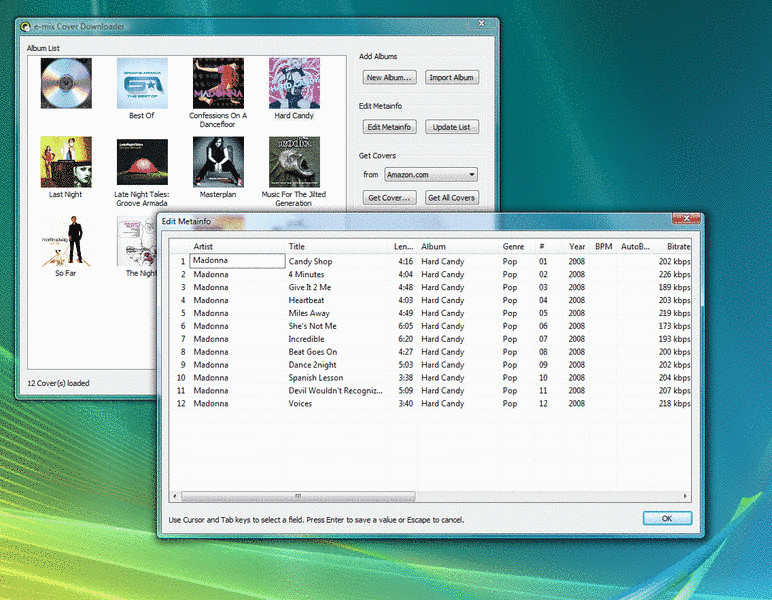Select the So Far album cover
The image size is (772, 600).
tap(66, 241)
